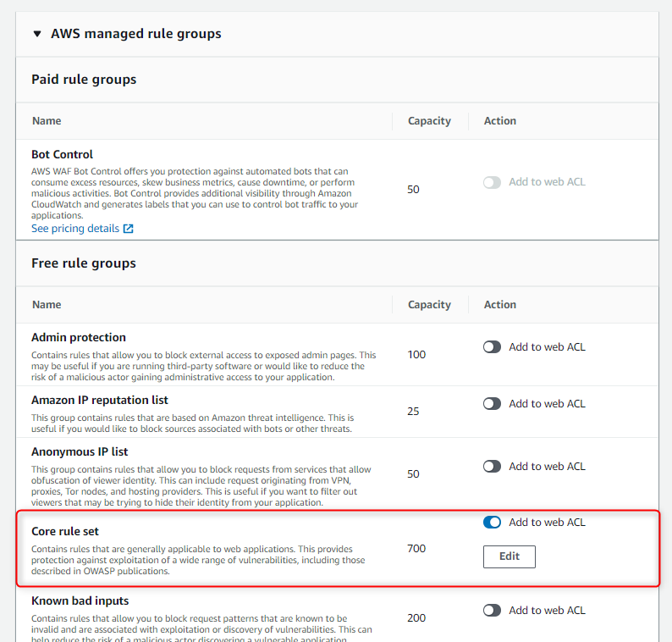Collapse the AWS managed rule groups triangle

[x=36, y=34]
